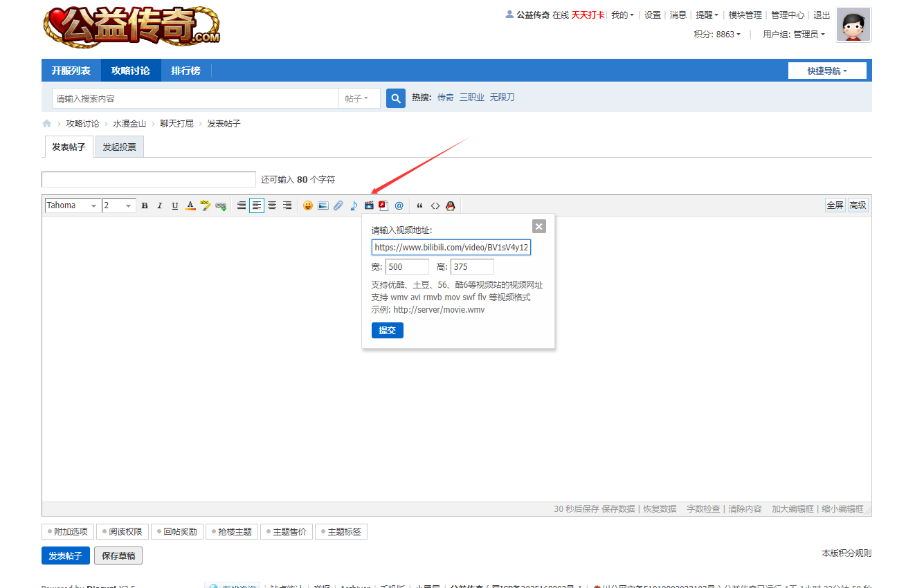
Task: Insert code with the code icon
Action: 435,205
